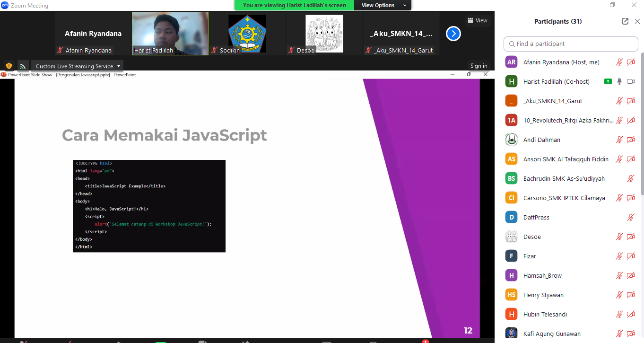This screenshot has height=343, width=644.
Task: Select Ansori SMK Al Tafaqquh Fiddin row
Action: point(569,159)
